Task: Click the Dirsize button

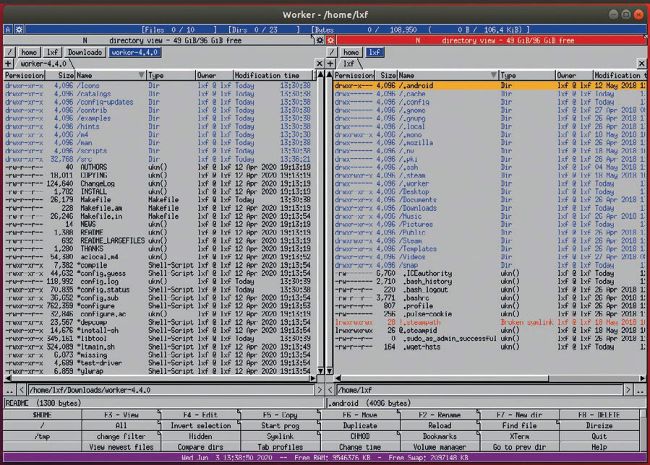Action: (599, 426)
